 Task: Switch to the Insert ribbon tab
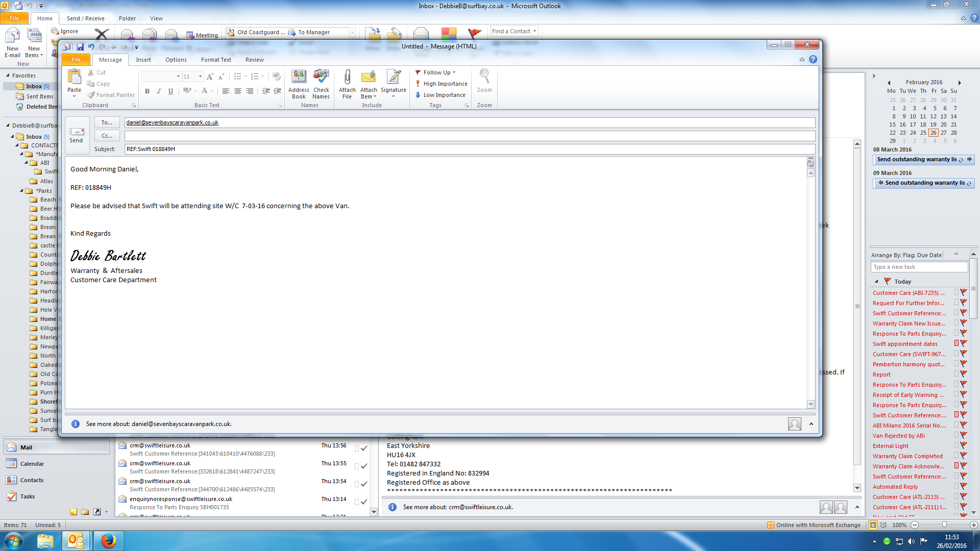pos(143,60)
